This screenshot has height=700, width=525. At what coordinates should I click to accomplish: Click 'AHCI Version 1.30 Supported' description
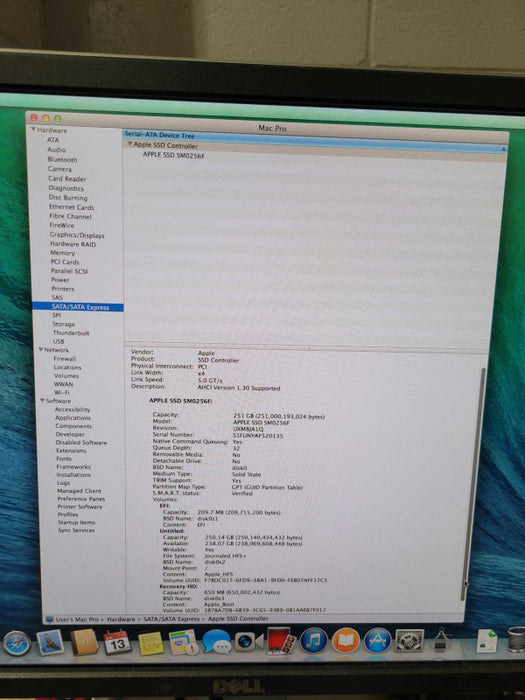coord(239,388)
